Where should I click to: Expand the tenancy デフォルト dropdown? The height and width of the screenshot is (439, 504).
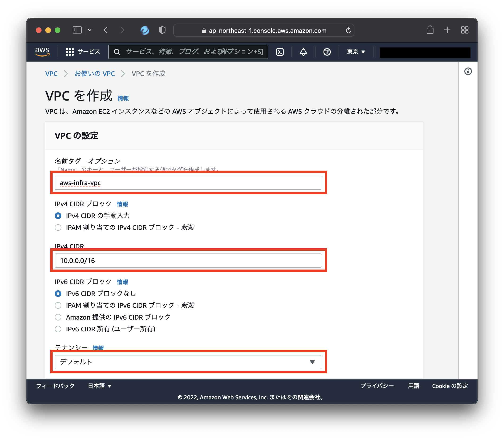188,362
